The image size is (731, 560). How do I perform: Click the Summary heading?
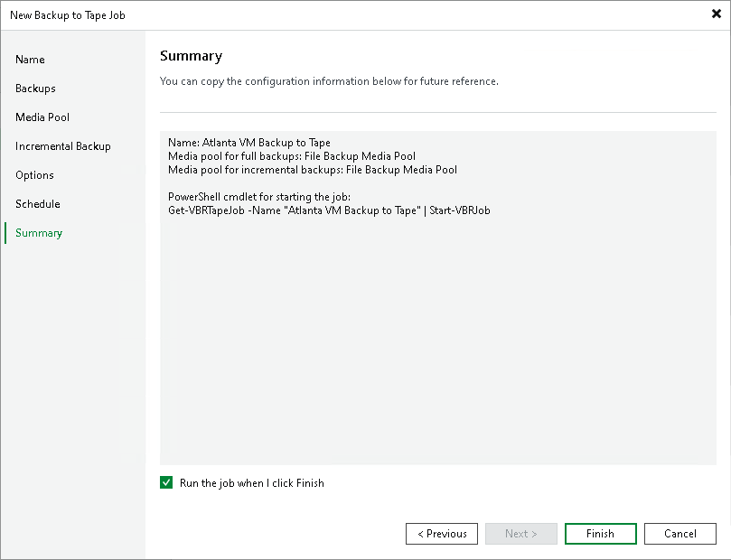click(192, 56)
